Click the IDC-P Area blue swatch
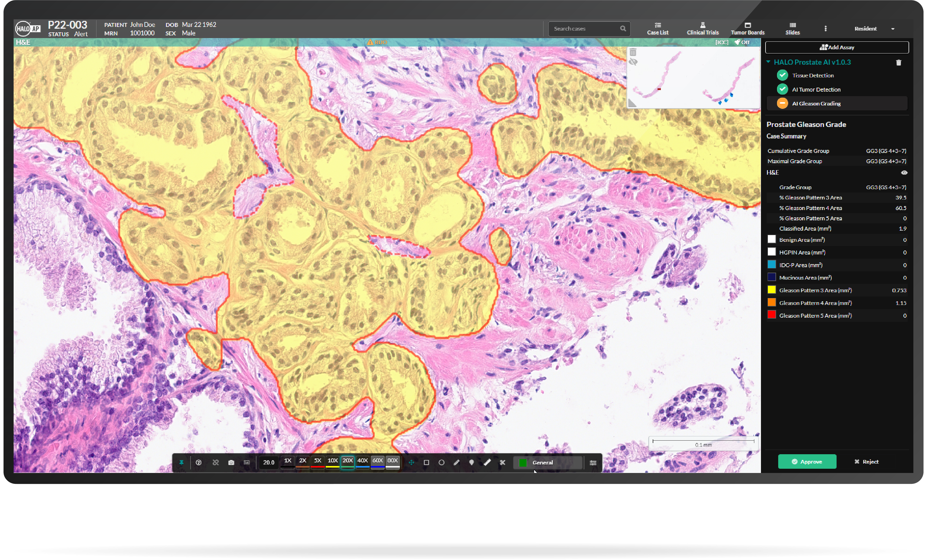The height and width of the screenshot is (560, 927). click(x=772, y=265)
